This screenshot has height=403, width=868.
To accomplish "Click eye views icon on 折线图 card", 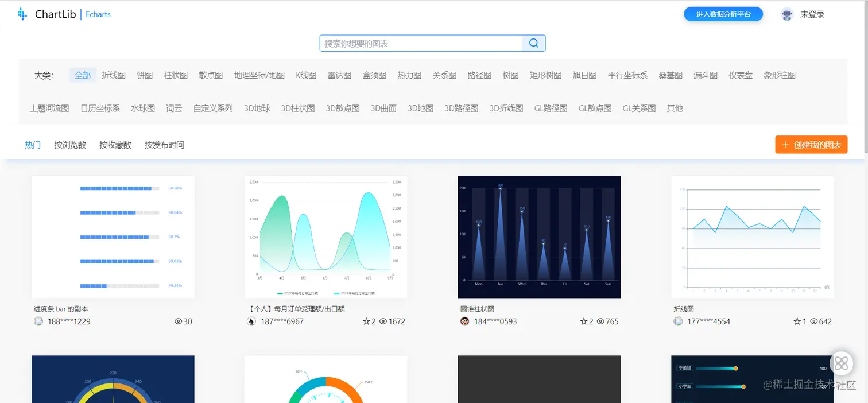I will click(813, 321).
